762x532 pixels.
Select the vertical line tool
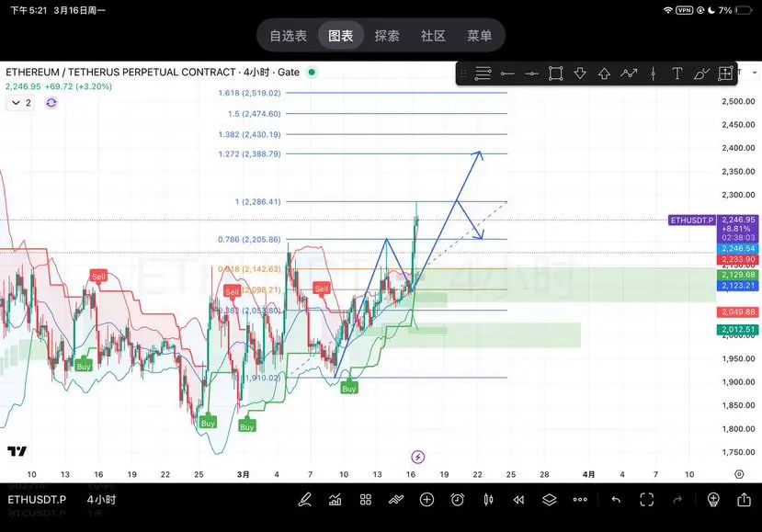click(653, 74)
